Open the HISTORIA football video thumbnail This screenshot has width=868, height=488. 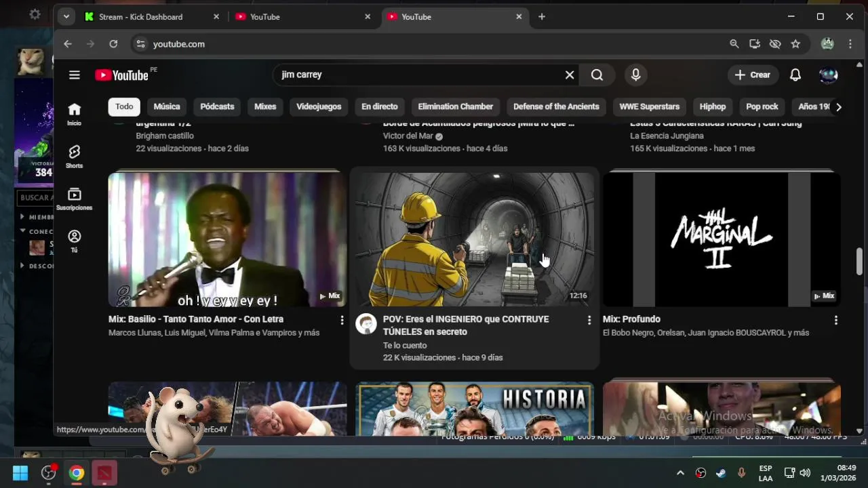coord(475,409)
